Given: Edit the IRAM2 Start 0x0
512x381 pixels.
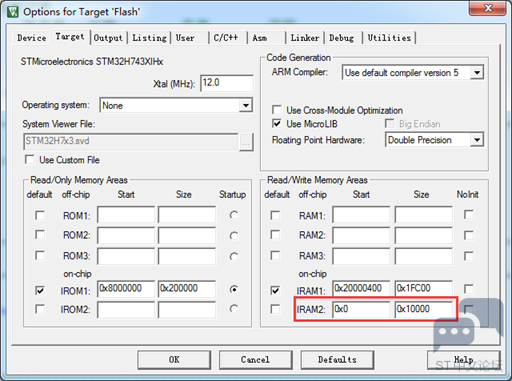Looking at the screenshot, I should coord(361,310).
